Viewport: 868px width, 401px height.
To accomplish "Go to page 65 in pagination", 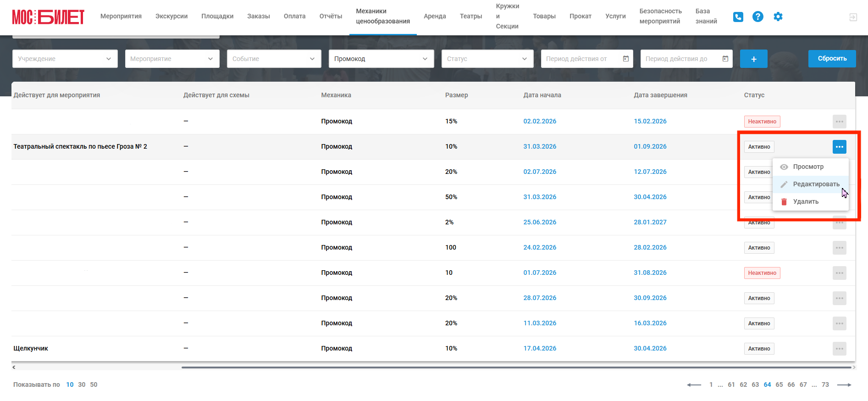I will [779, 385].
